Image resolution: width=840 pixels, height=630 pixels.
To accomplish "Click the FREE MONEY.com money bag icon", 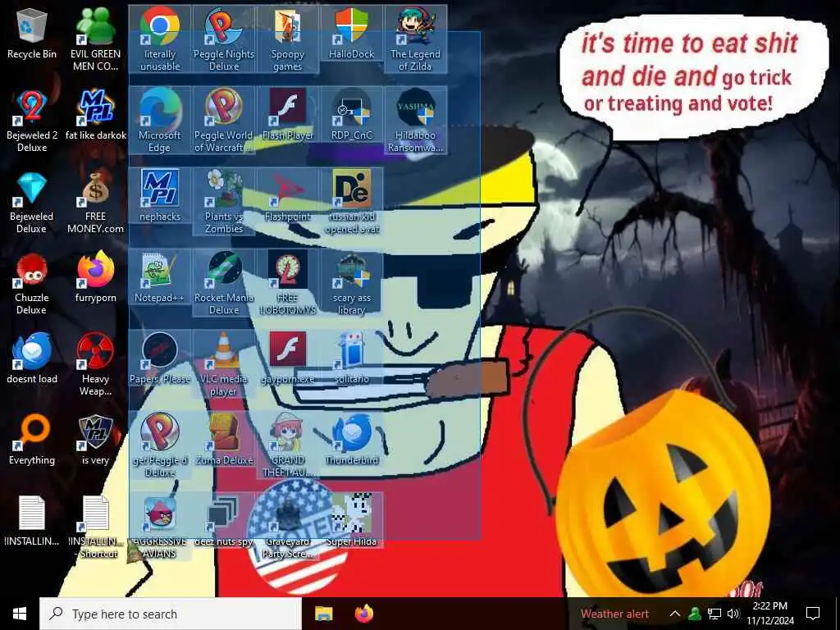I will [95, 202].
